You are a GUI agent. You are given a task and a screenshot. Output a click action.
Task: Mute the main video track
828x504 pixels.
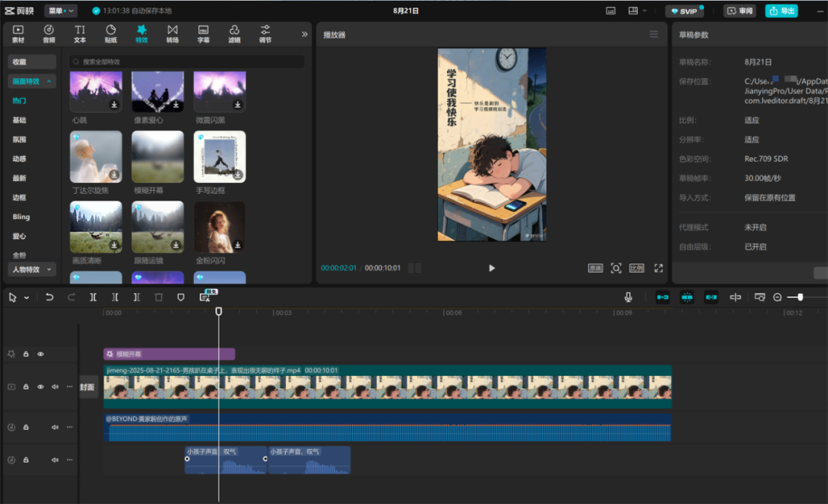pos(55,387)
